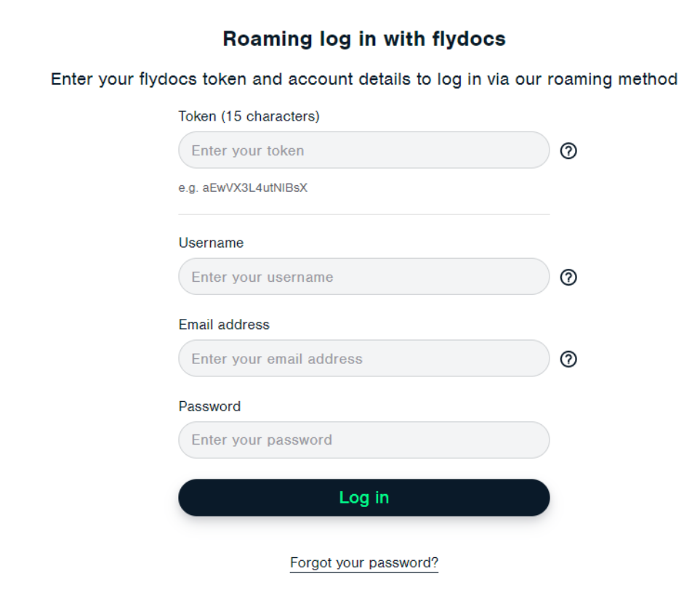Click the Token field label
Image resolution: width=700 pixels, height=595 pixels.
pos(197,116)
